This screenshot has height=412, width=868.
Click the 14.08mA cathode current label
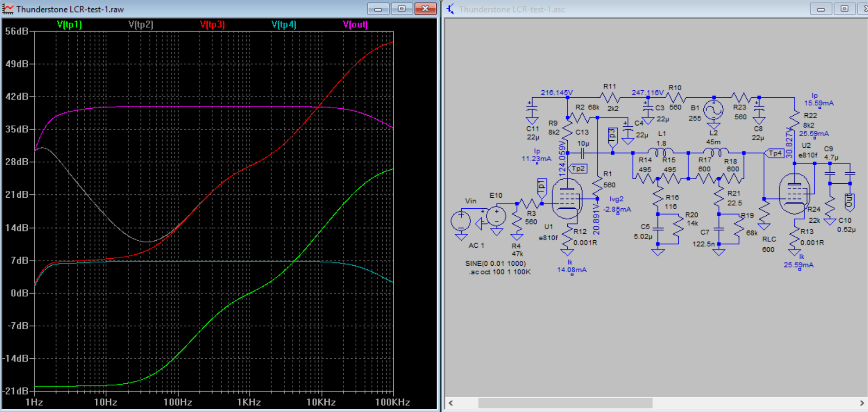point(572,270)
